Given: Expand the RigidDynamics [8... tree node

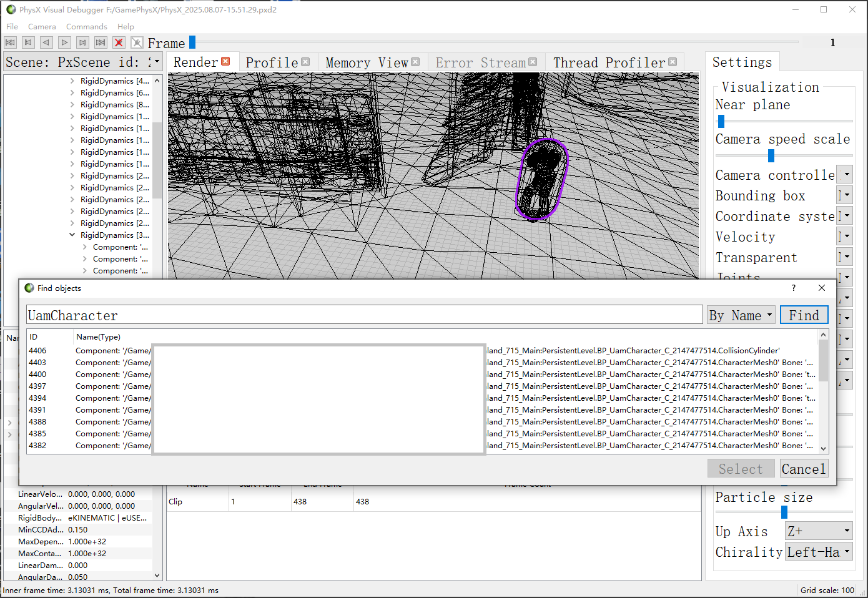Looking at the screenshot, I should point(72,104).
